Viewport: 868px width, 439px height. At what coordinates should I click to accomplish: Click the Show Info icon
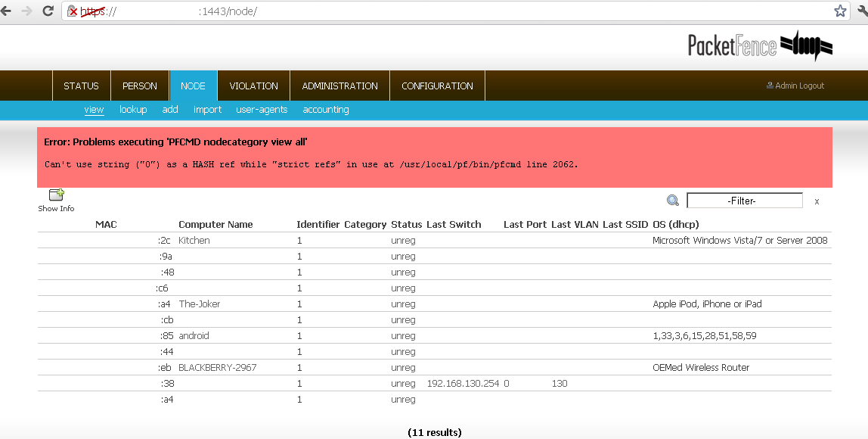[x=56, y=195]
